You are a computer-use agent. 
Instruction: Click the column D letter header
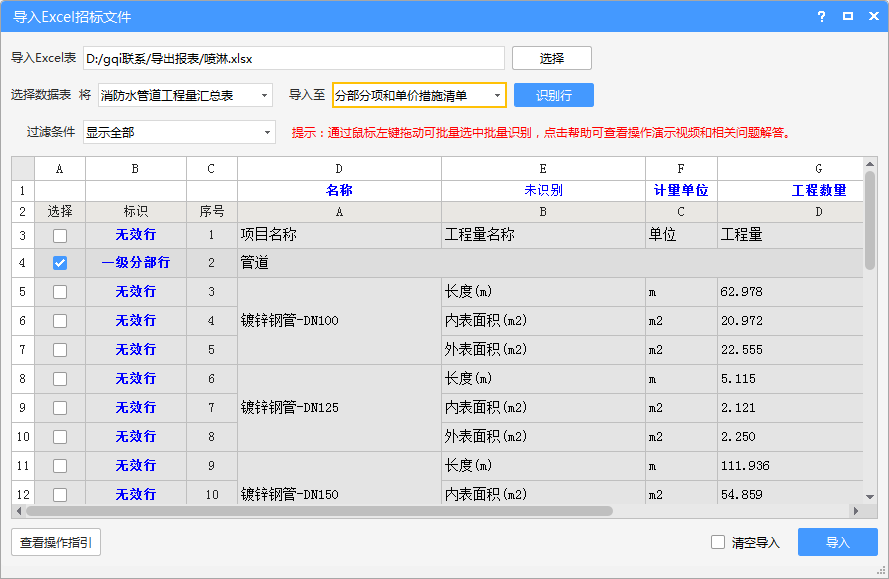(x=339, y=169)
